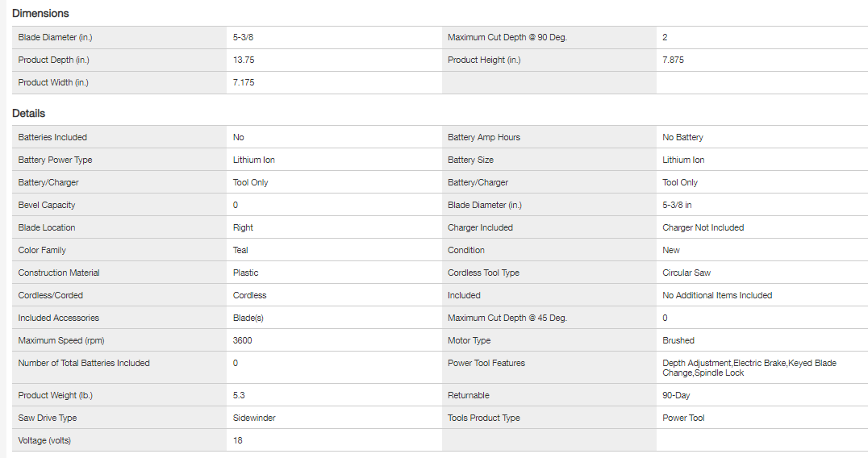Select the 90-Day returnable value
The image size is (868, 458).
[x=676, y=395]
